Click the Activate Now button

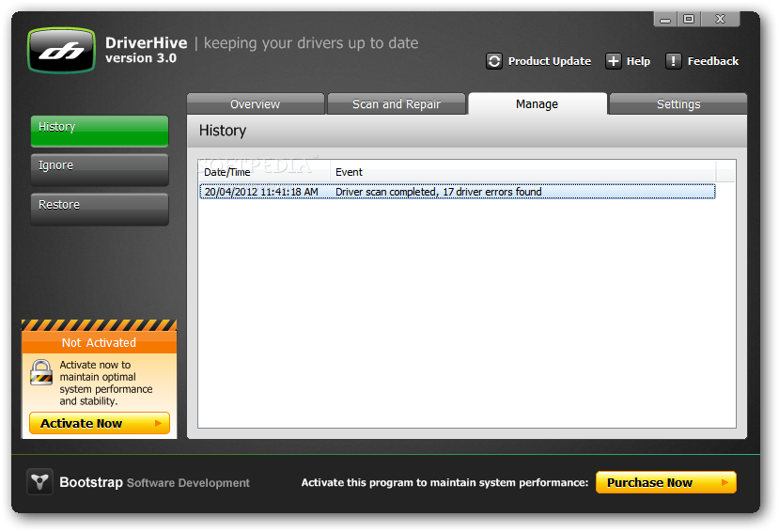[100, 423]
